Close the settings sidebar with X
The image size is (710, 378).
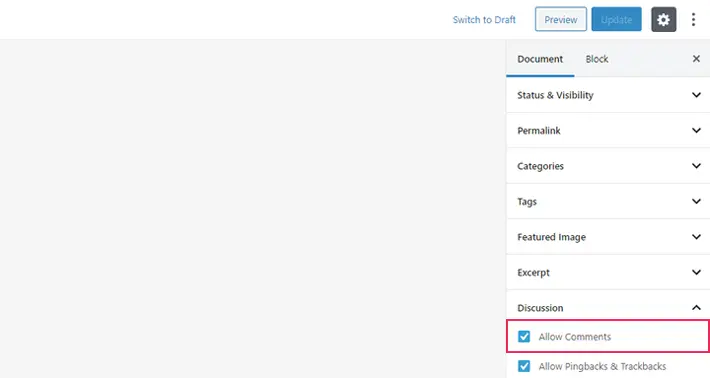pos(696,59)
